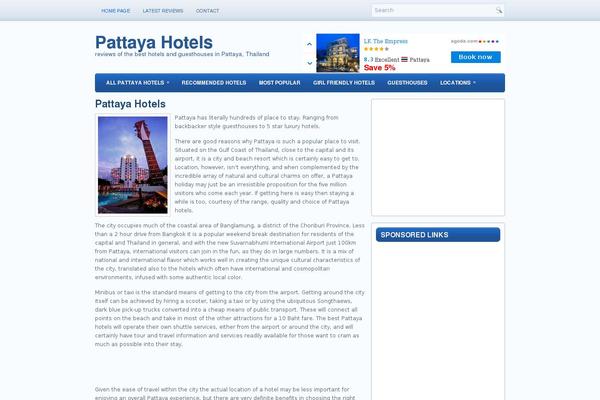Open the Most Popular menu item
This screenshot has width=600, height=400.
[x=280, y=83]
